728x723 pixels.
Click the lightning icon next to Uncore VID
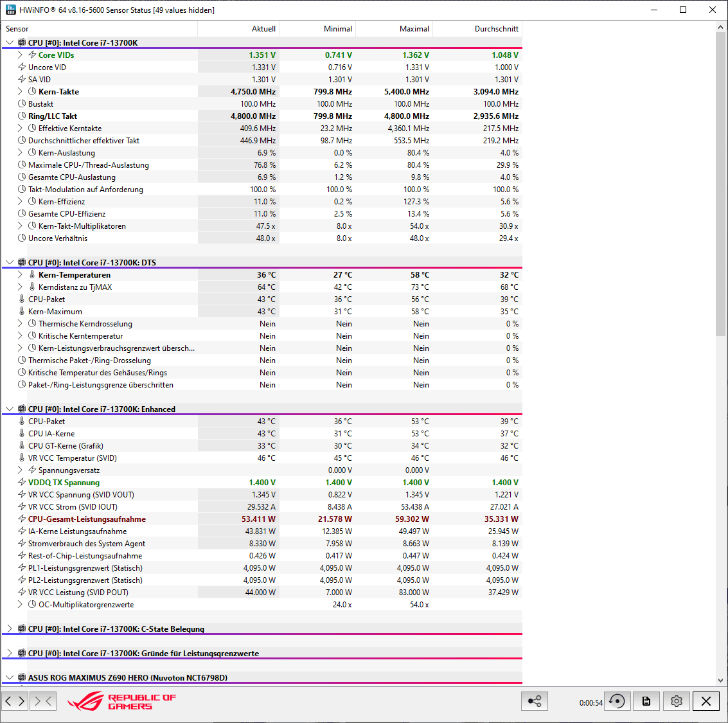click(x=22, y=67)
